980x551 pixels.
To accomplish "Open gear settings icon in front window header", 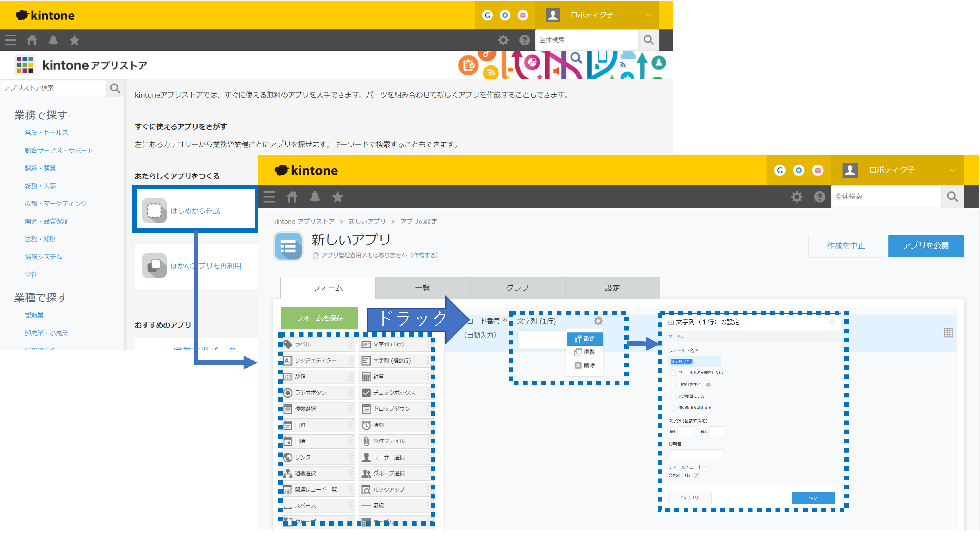I will [797, 197].
